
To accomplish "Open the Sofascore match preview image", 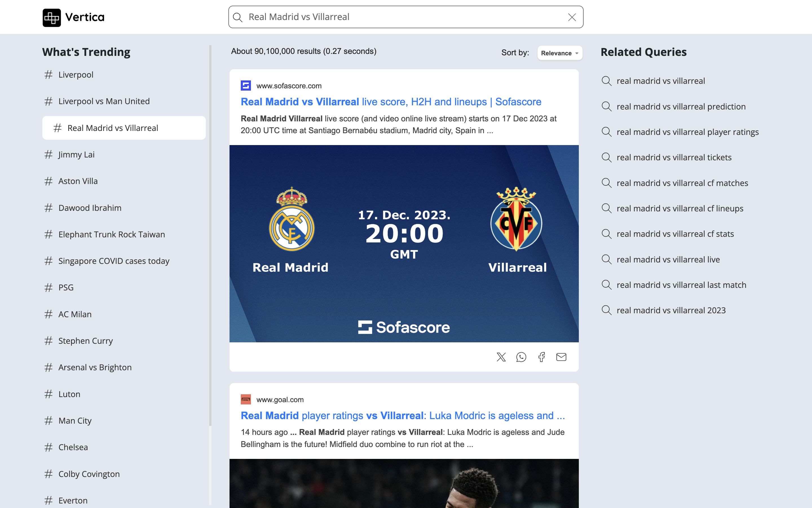I will tap(404, 244).
